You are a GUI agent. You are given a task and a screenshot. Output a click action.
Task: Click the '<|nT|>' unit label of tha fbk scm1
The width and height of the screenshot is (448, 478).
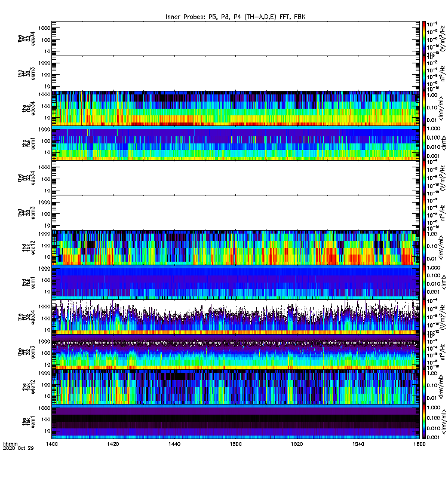click(x=443, y=143)
